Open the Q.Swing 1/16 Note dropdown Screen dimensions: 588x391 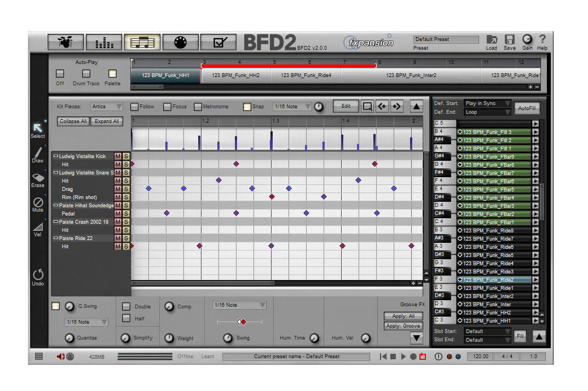coord(87,322)
